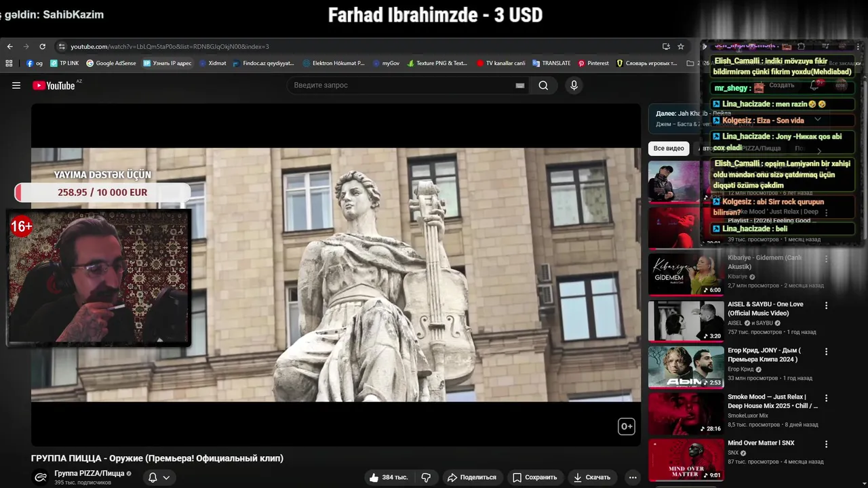The width and height of the screenshot is (868, 488).
Task: Open site information icon beside the URL
Action: click(x=62, y=47)
